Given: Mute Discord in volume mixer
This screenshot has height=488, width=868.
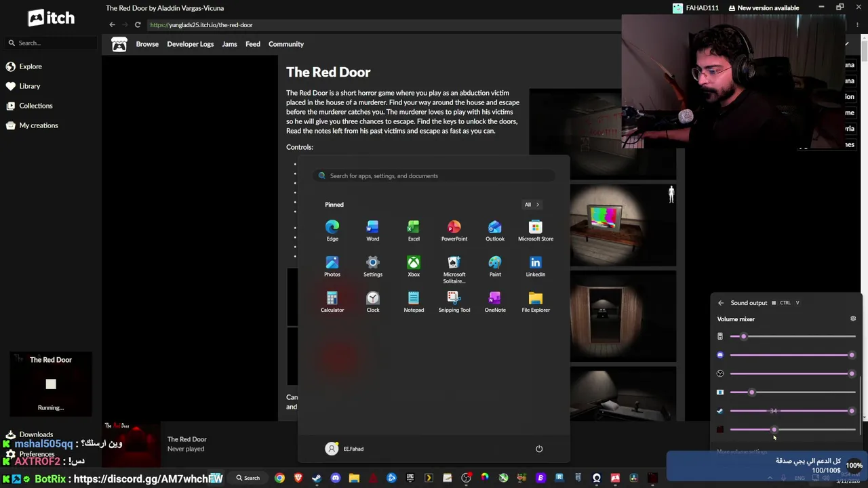Looking at the screenshot, I should click(720, 355).
